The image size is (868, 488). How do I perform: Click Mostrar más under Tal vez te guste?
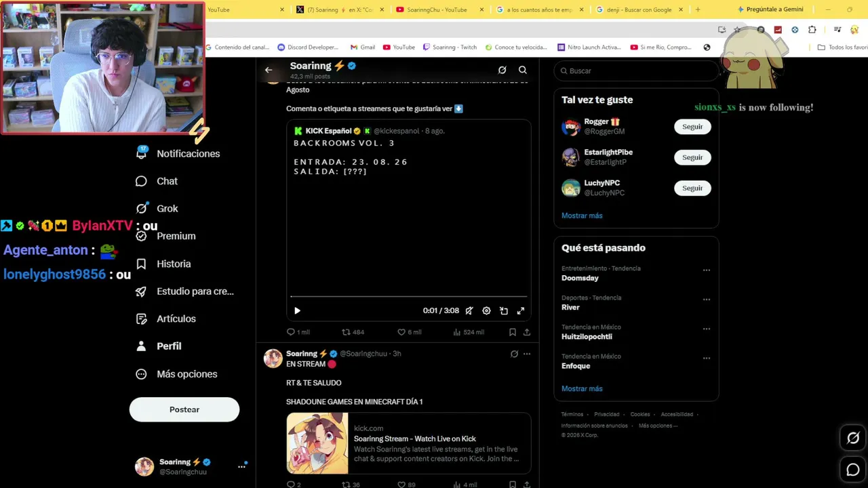tap(582, 216)
